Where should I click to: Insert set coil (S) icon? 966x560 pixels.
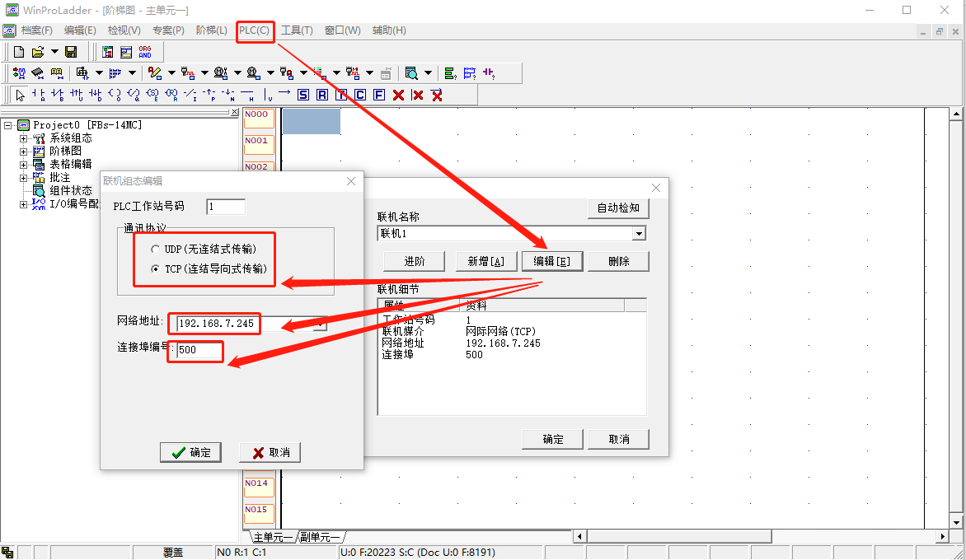tap(152, 95)
